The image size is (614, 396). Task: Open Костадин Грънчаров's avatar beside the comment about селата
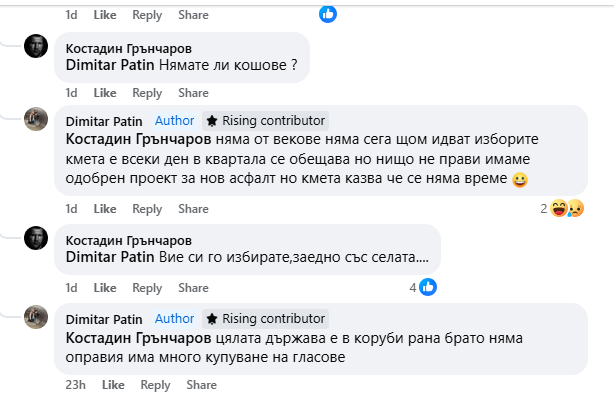click(36, 238)
